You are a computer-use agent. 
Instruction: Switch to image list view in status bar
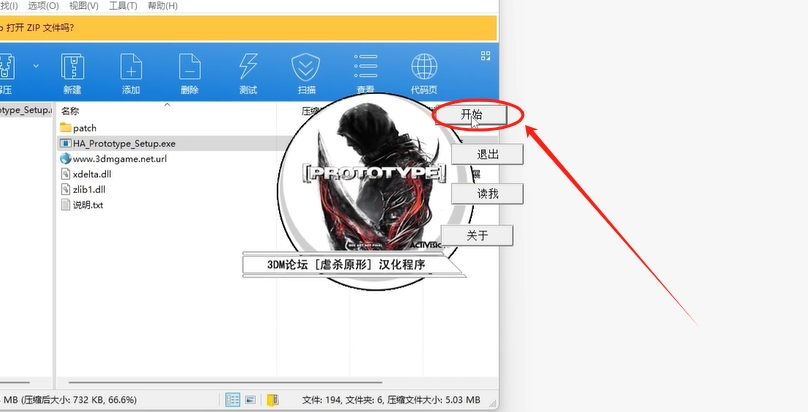tap(250, 399)
